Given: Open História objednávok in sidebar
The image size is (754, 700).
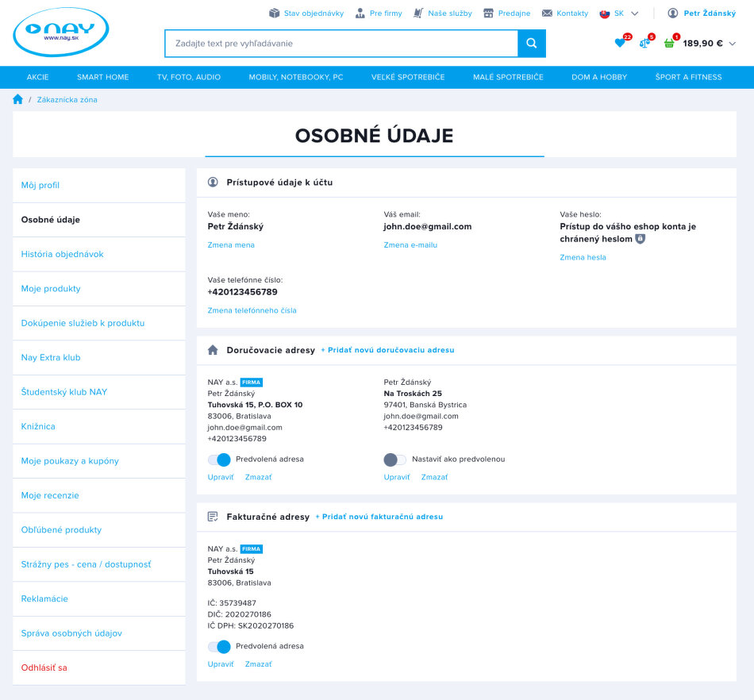Looking at the screenshot, I should (62, 254).
